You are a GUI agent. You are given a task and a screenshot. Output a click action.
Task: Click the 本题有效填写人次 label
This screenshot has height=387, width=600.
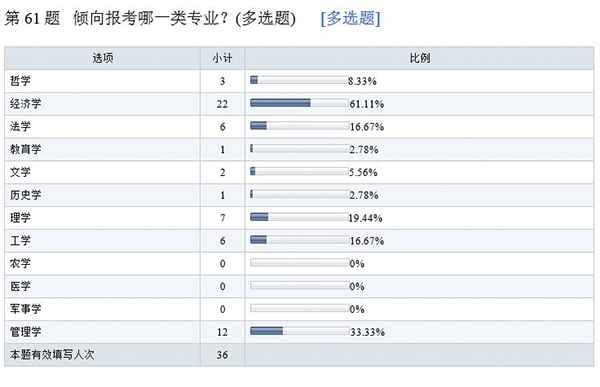click(x=52, y=354)
